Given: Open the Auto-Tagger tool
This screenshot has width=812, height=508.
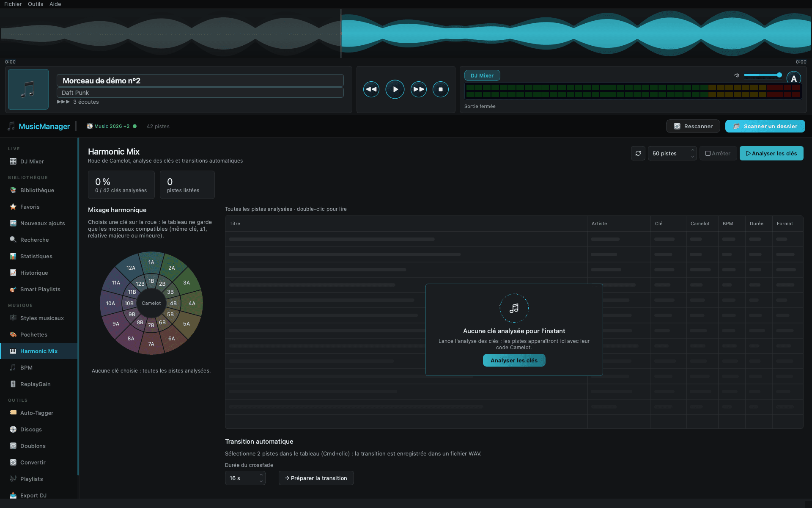Looking at the screenshot, I should tap(39, 413).
